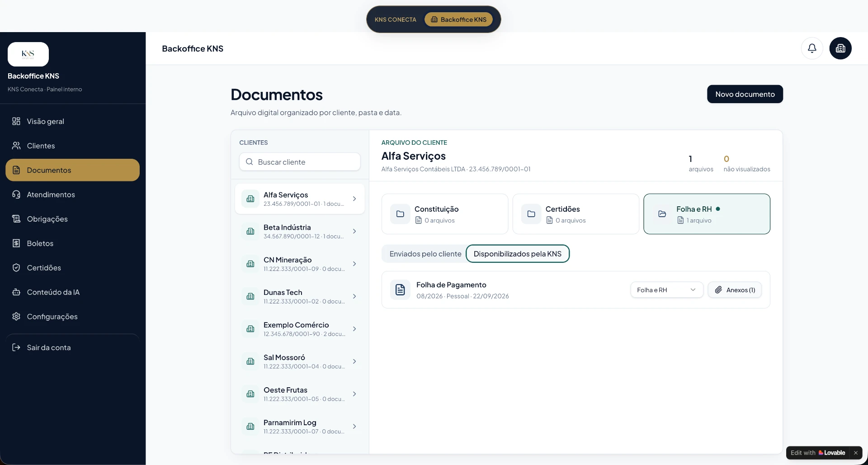This screenshot has height=465, width=868.
Task: Click the Visão geral dashboard icon
Action: pyautogui.click(x=16, y=121)
